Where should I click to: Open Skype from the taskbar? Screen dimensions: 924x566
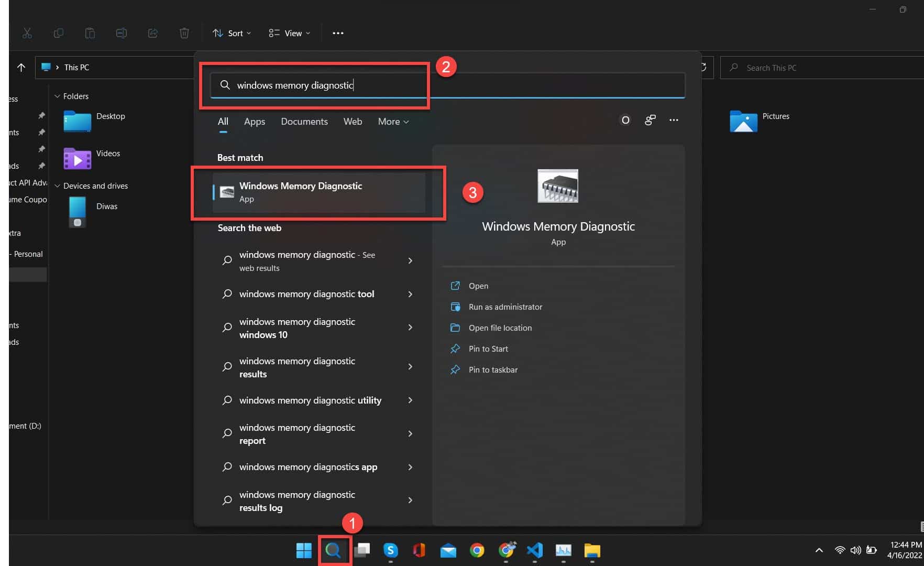391,550
